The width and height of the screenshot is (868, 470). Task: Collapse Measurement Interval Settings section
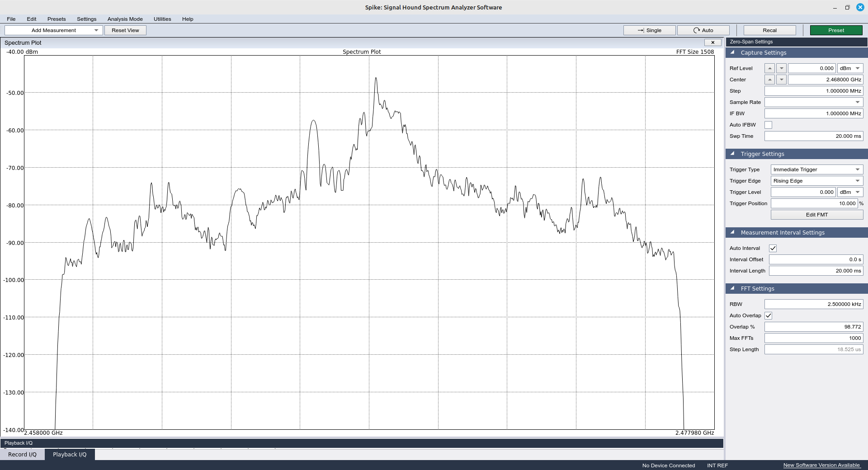[732, 232]
